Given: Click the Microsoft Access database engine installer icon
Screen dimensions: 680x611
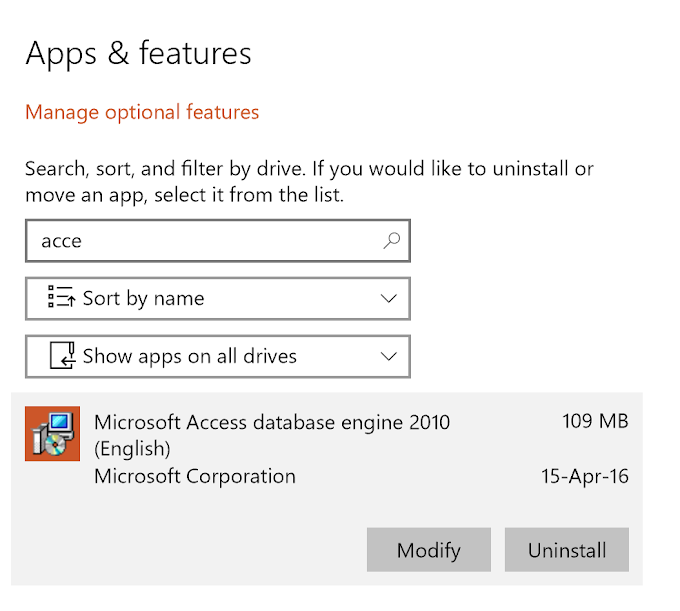Looking at the screenshot, I should pyautogui.click(x=52, y=433).
